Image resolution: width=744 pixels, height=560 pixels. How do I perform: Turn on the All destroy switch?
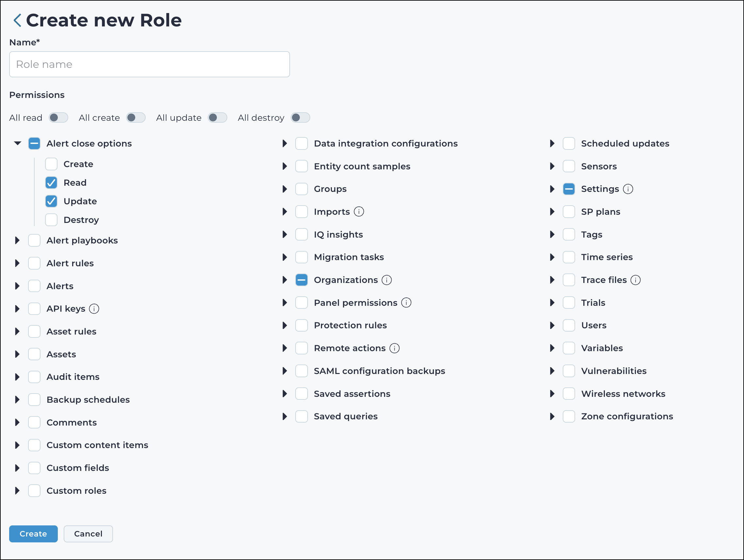(x=300, y=118)
